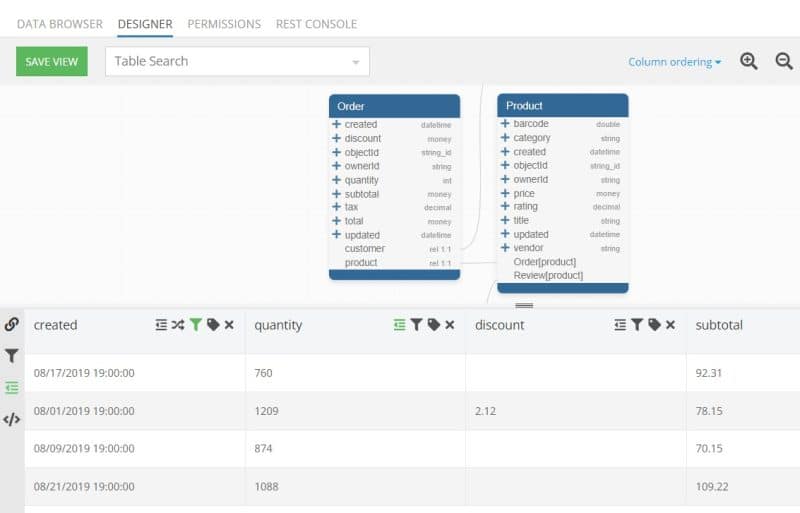Switch to the Data Browser tab
The width and height of the screenshot is (800, 513).
click(59, 24)
